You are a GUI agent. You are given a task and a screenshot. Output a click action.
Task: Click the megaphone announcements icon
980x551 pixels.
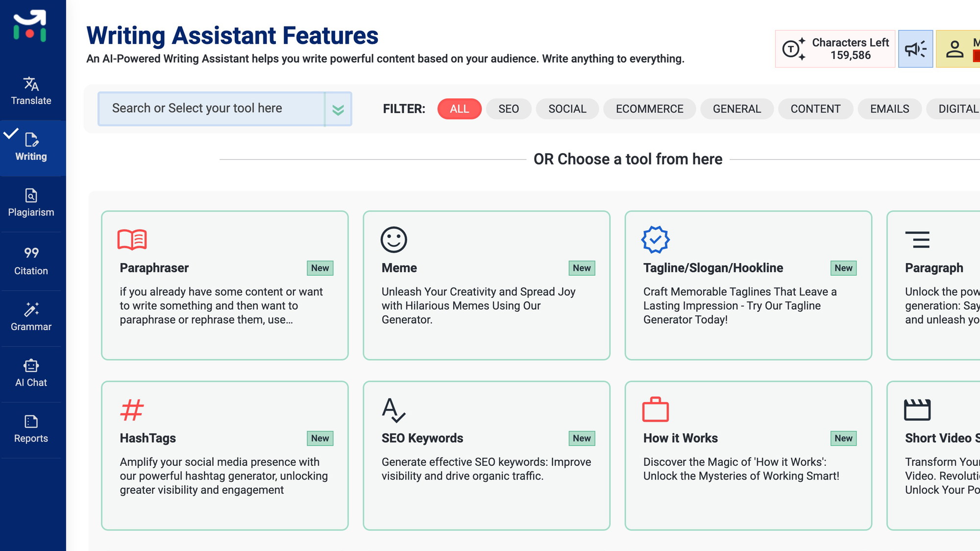tap(915, 49)
